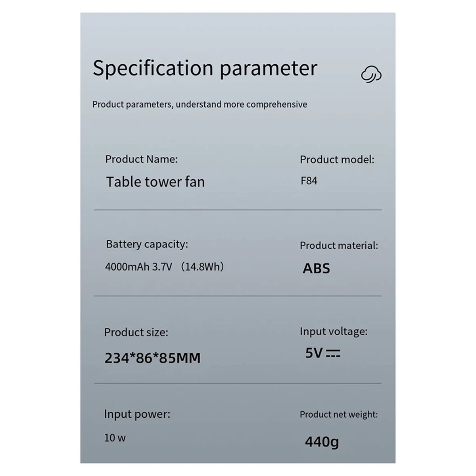Select the 5V voltage value
This screenshot has height=476, width=476.
(314, 353)
